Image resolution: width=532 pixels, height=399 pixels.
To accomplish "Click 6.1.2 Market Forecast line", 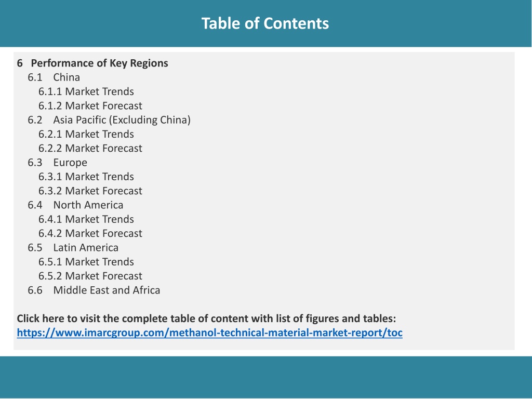I will pyautogui.click(x=90, y=106).
